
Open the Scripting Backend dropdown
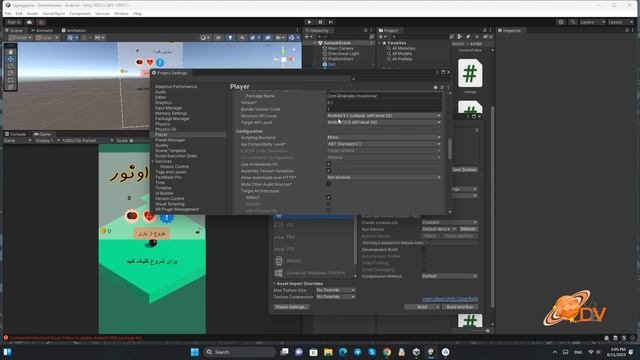click(384, 138)
